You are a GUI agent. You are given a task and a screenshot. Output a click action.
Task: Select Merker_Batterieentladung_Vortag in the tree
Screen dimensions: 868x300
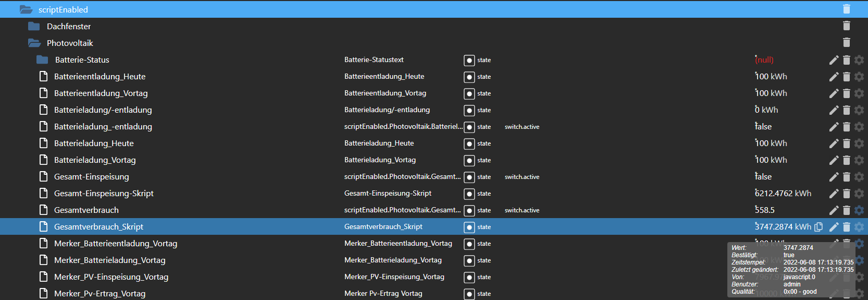(x=116, y=243)
